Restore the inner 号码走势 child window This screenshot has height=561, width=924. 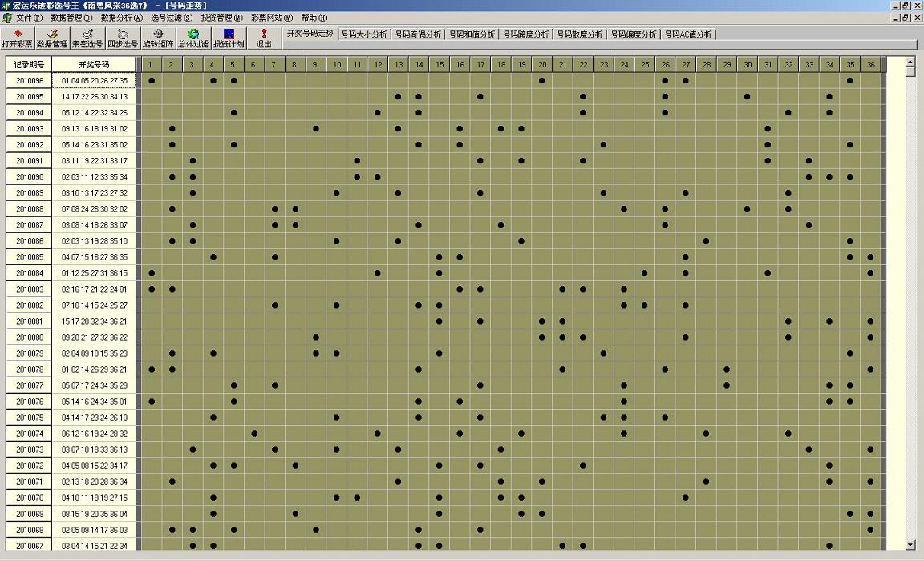(906, 18)
